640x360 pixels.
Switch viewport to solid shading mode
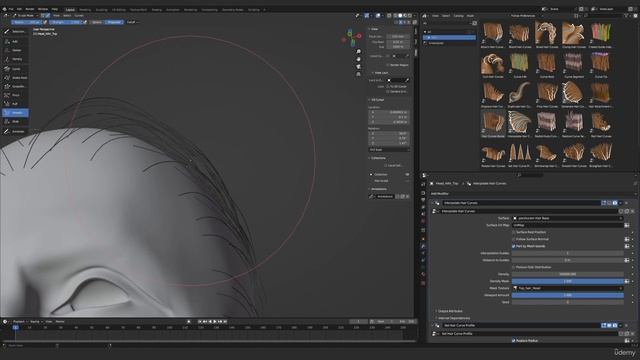point(400,16)
